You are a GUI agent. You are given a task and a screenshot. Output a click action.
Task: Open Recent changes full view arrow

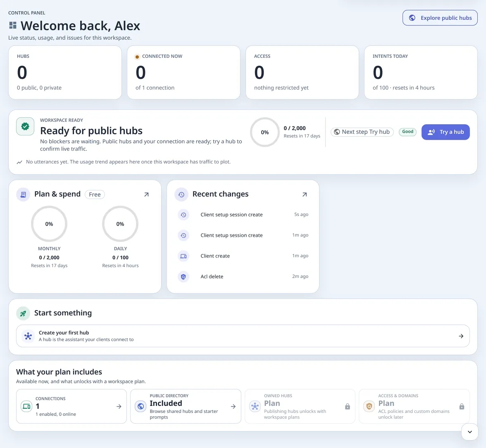coord(305,194)
